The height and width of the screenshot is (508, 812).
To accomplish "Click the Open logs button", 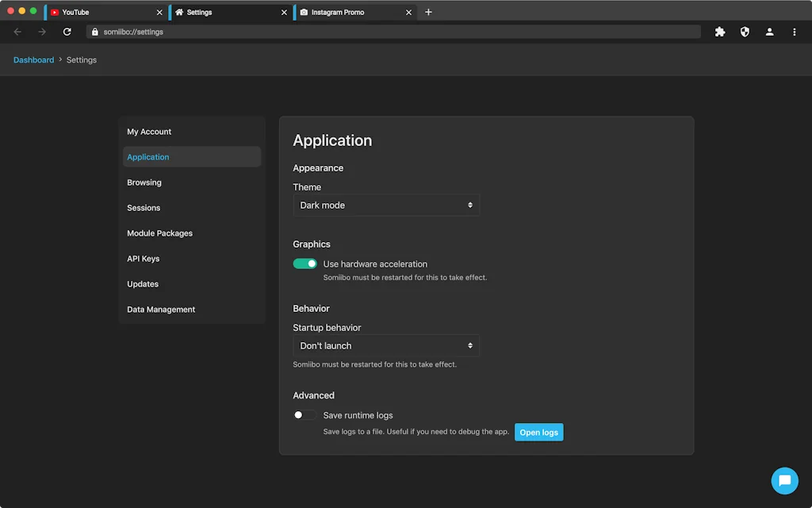I will point(538,432).
